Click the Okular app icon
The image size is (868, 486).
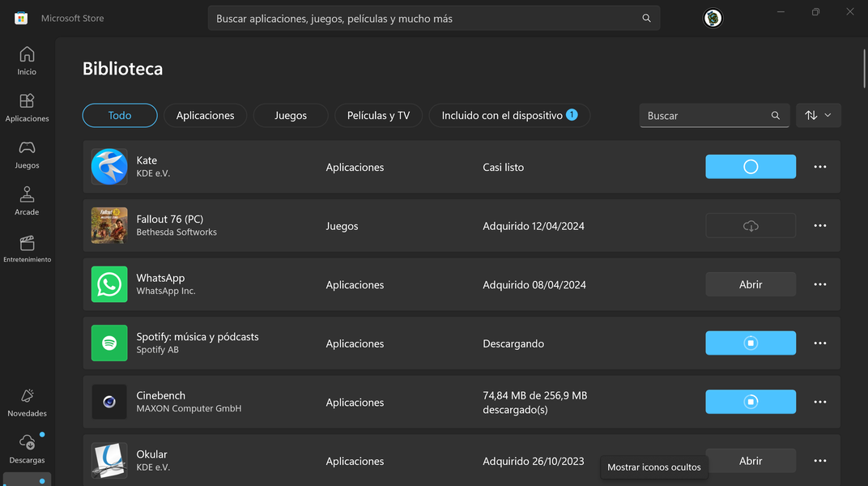pyautogui.click(x=109, y=461)
